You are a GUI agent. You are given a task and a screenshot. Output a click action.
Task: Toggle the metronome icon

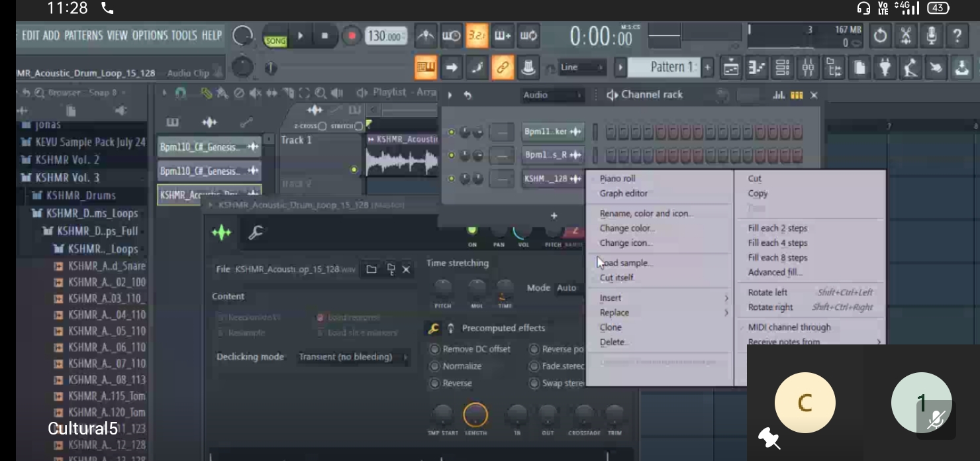[x=426, y=36]
